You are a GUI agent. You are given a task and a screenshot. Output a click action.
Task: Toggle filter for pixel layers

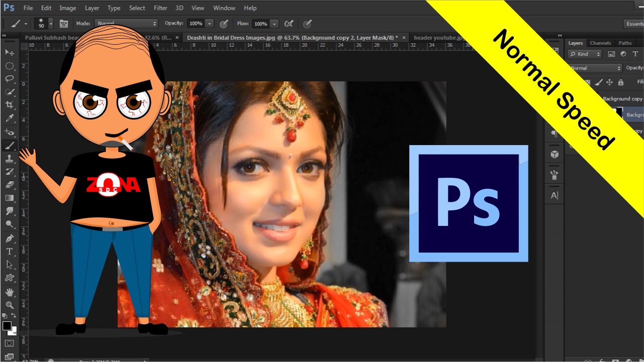[x=611, y=54]
